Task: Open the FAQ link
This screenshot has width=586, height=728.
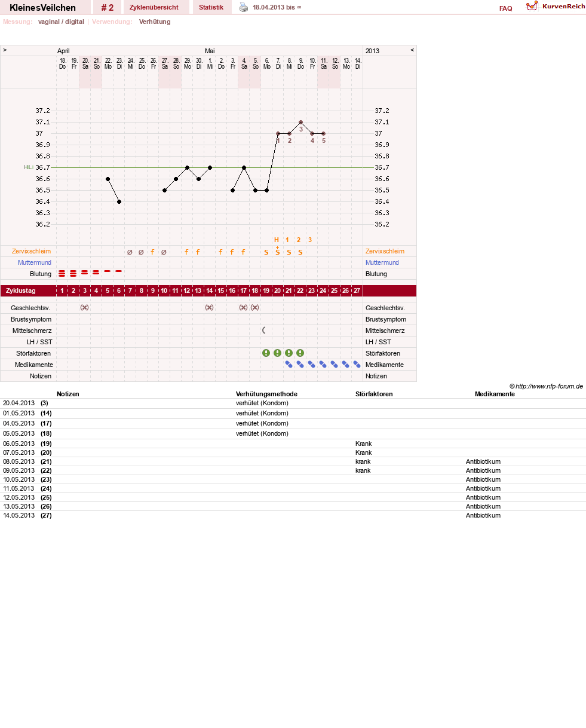Action: click(505, 8)
